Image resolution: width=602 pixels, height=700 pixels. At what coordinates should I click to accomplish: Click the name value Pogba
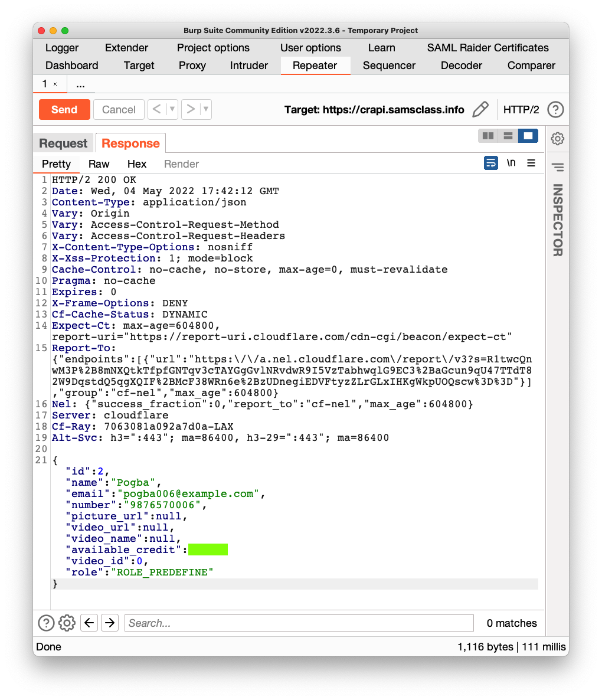pos(133,483)
